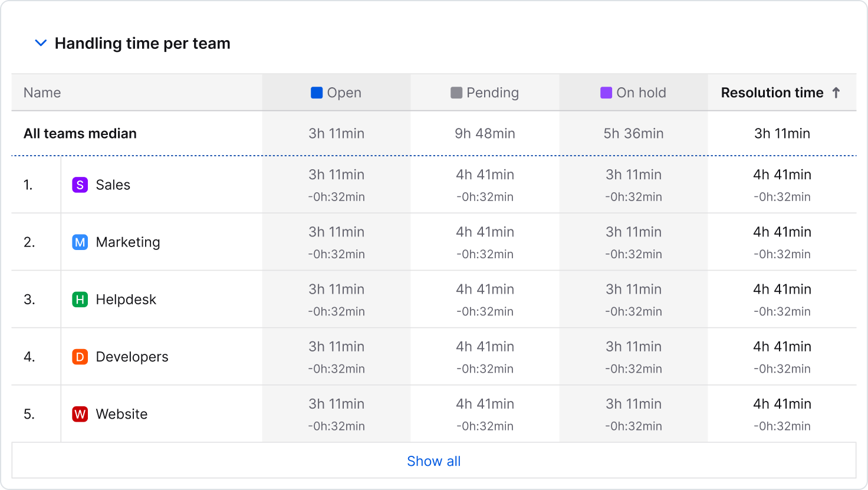
Task: Select the All teams median row
Action: [80, 133]
